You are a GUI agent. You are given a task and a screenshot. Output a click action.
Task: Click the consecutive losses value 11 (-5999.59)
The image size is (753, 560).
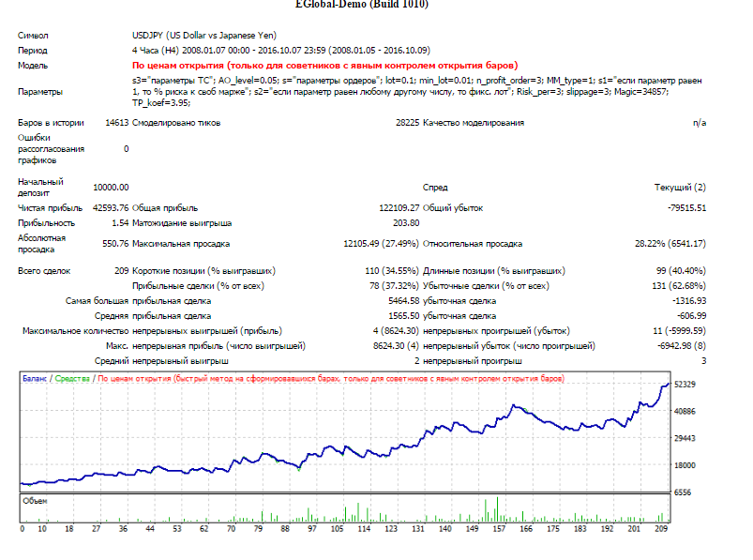[680, 331]
